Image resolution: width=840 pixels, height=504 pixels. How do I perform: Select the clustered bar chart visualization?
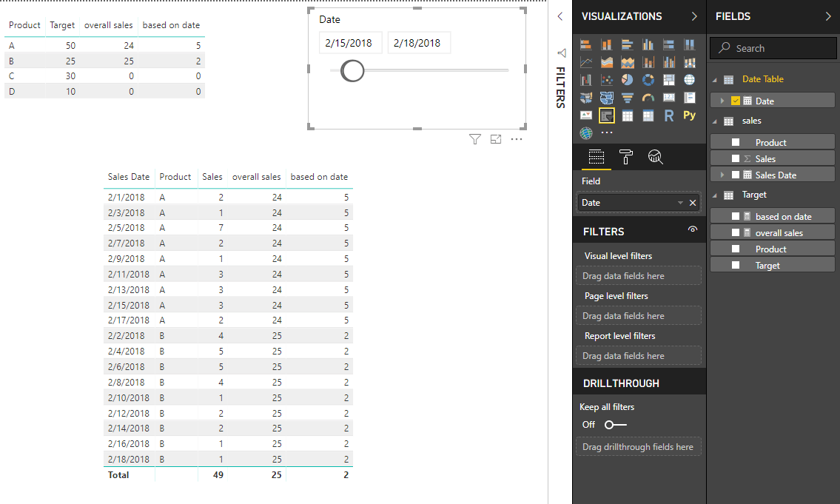click(x=628, y=44)
